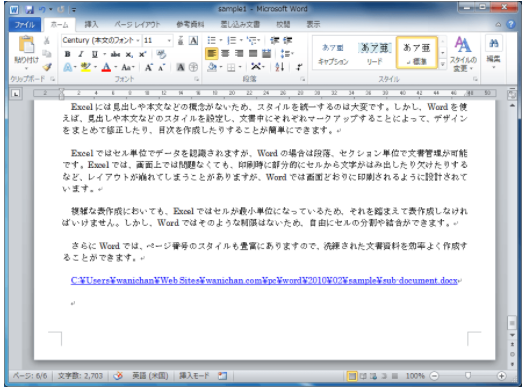Click the Multilevel List icon
Viewport: 524px width, 389px height.
pos(252,41)
